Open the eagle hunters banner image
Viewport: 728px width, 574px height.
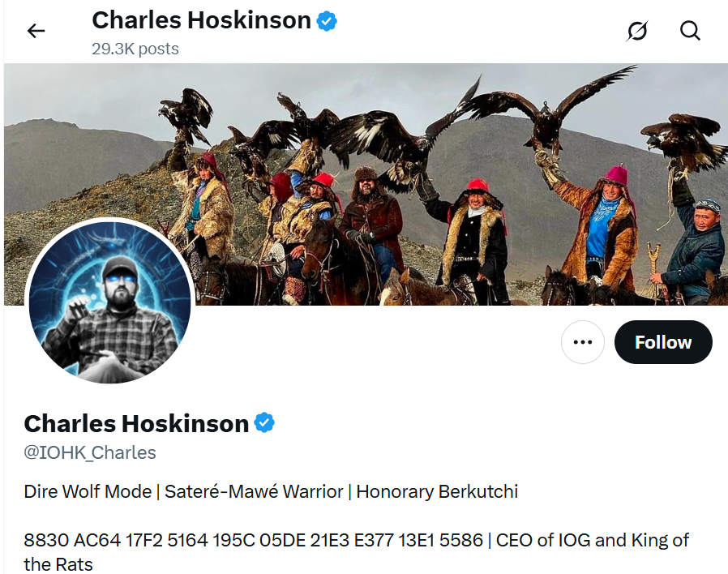coord(366,184)
